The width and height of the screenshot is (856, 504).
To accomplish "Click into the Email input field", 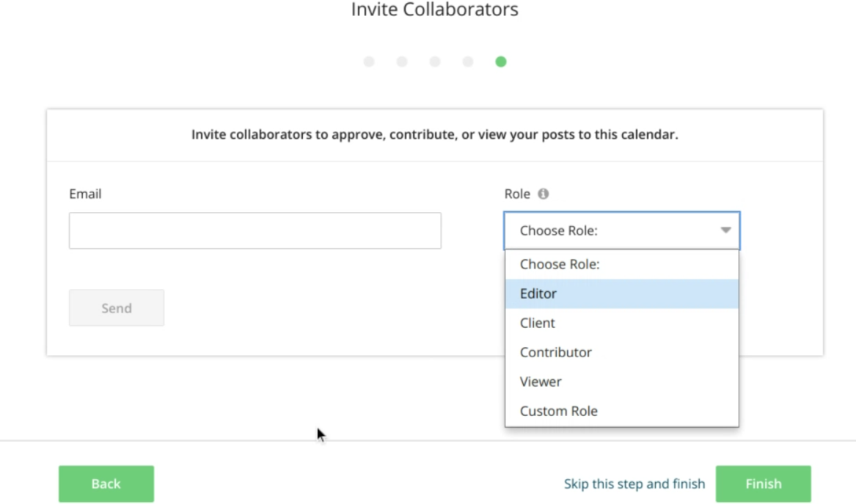I will pos(255,230).
